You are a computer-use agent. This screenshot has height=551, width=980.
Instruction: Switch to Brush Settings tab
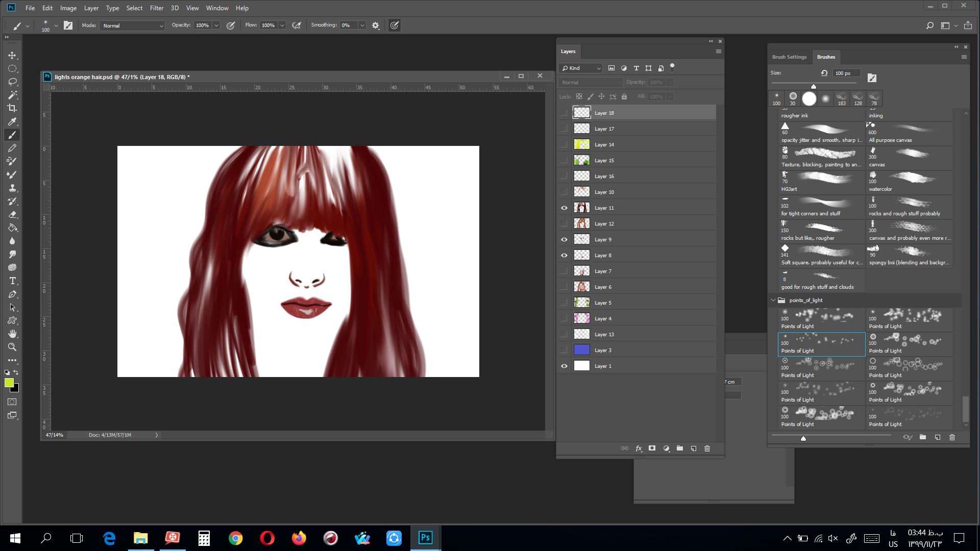pyautogui.click(x=789, y=57)
